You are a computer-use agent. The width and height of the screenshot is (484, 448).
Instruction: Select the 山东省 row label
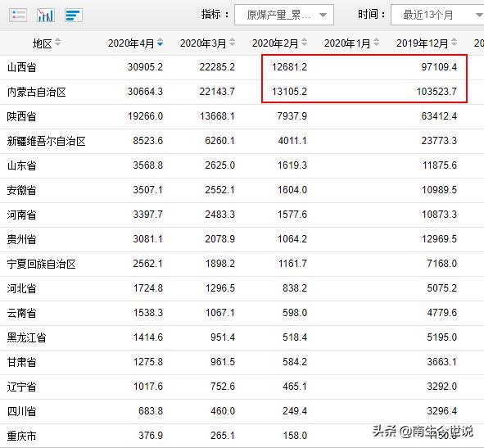click(21, 165)
